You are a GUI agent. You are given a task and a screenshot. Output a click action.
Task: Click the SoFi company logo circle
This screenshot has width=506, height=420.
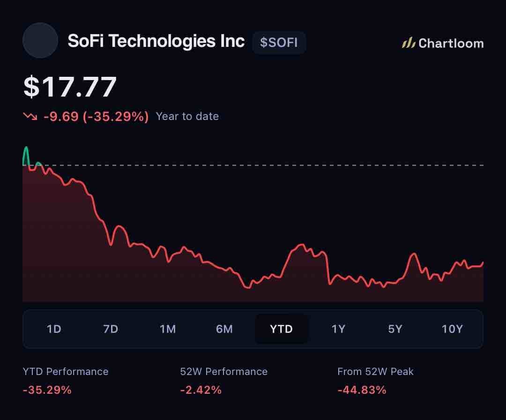click(x=40, y=40)
